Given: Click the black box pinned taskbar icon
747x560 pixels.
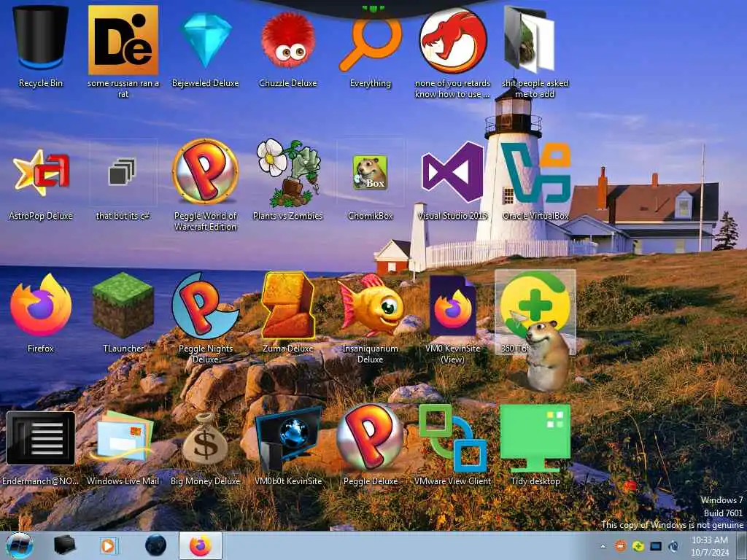Looking at the screenshot, I should pyautogui.click(x=64, y=545).
